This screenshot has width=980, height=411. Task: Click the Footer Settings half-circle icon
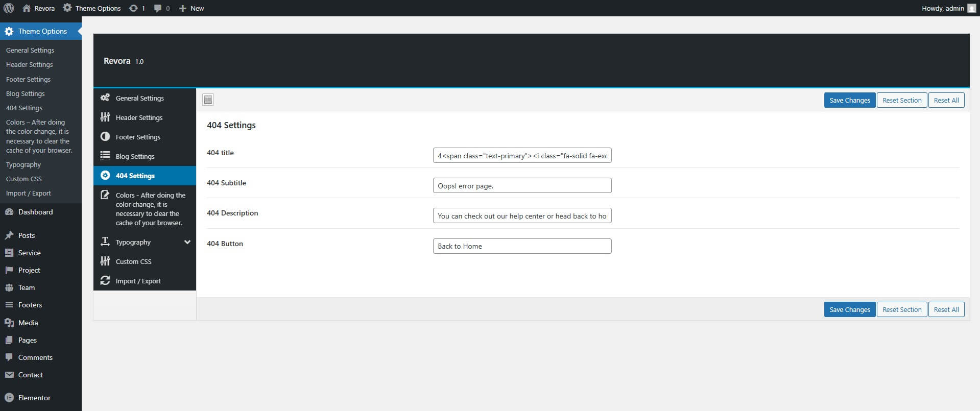tap(105, 136)
